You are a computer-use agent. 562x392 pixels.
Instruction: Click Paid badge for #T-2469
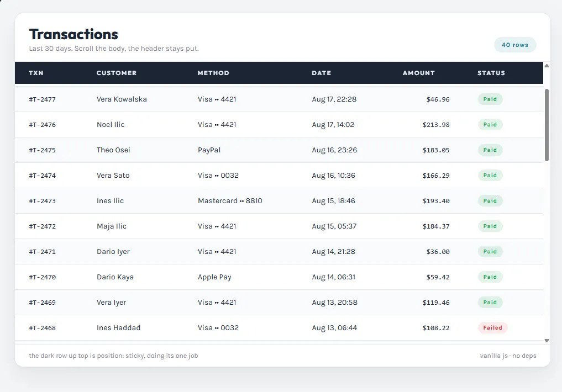[490, 303]
